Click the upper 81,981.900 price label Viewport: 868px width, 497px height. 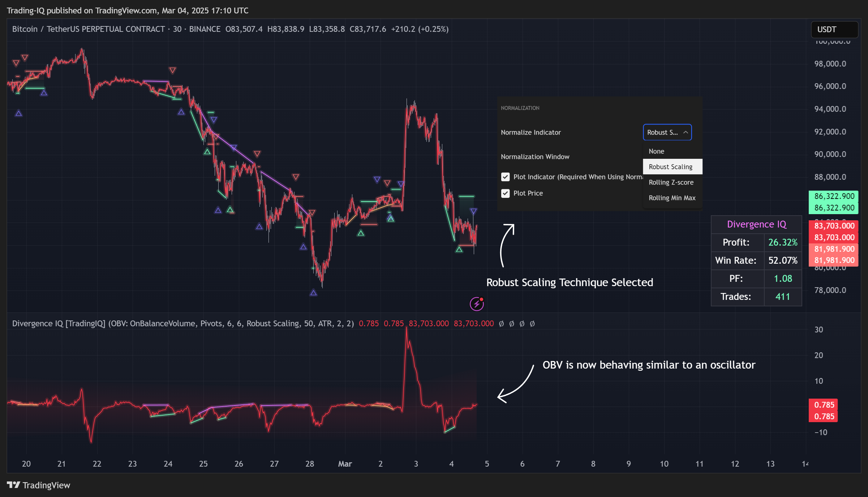point(834,249)
